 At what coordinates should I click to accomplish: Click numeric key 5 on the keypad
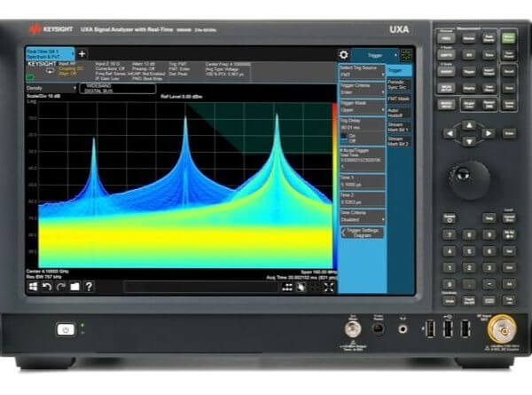(469, 252)
